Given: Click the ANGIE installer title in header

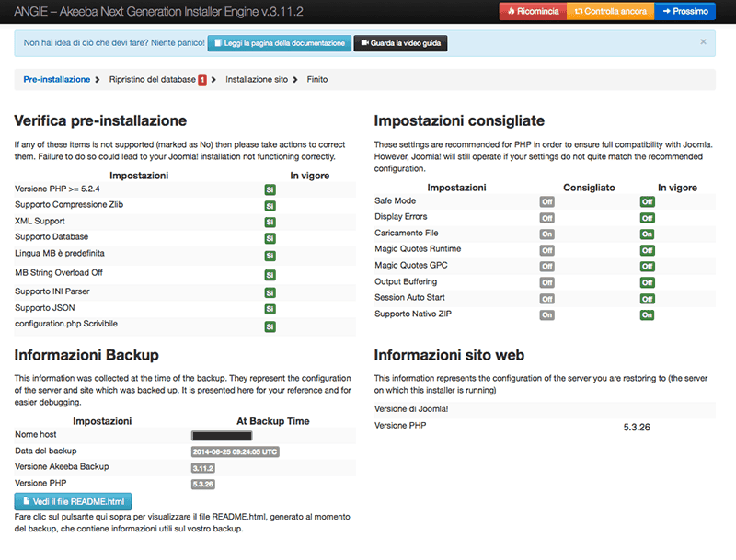Looking at the screenshot, I should (158, 12).
